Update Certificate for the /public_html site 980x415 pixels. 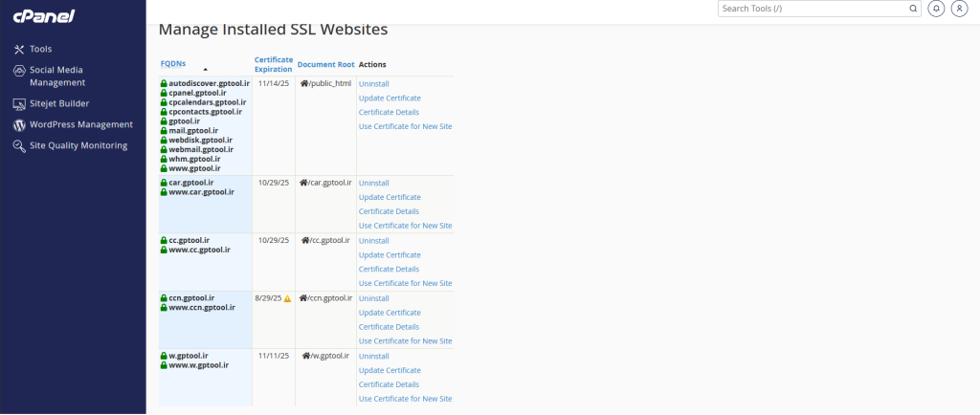390,98
